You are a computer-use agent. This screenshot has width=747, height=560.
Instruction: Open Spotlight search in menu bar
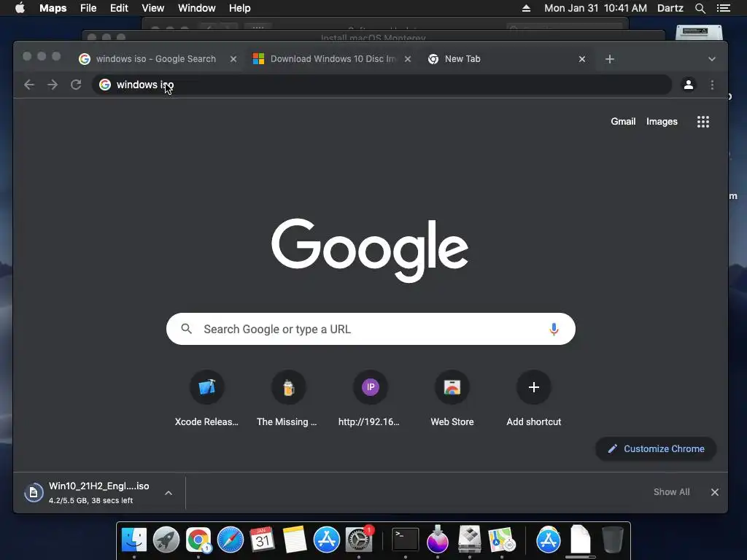(700, 8)
